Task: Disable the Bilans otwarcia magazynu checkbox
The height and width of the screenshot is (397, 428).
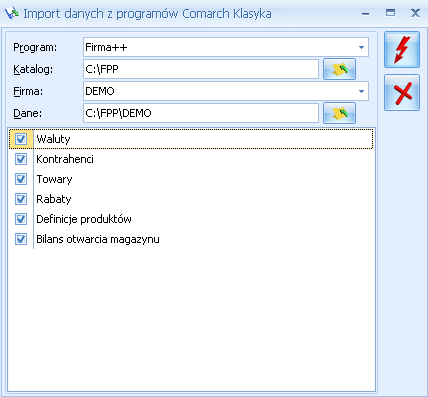Action: tap(21, 239)
